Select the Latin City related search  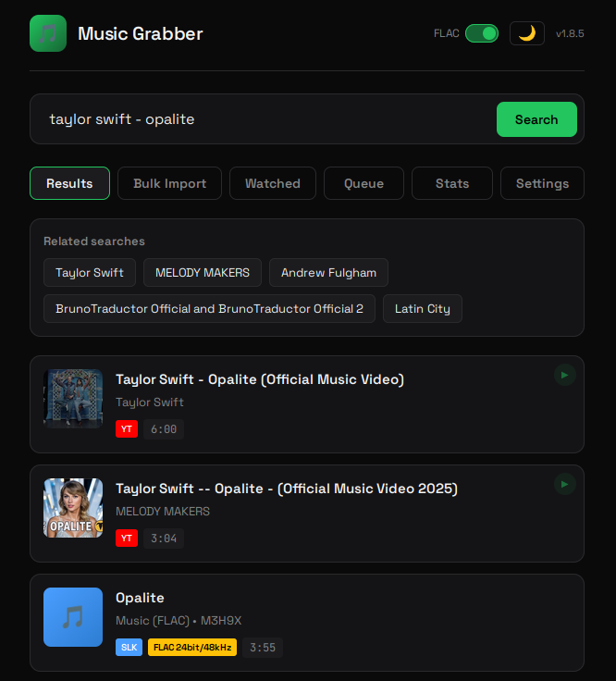(x=422, y=309)
